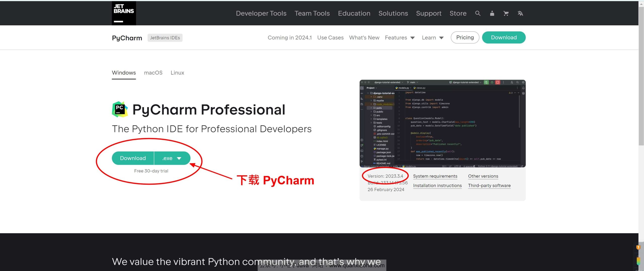Image resolution: width=644 pixels, height=271 pixels.
Task: Open the account profile icon
Action: click(492, 13)
